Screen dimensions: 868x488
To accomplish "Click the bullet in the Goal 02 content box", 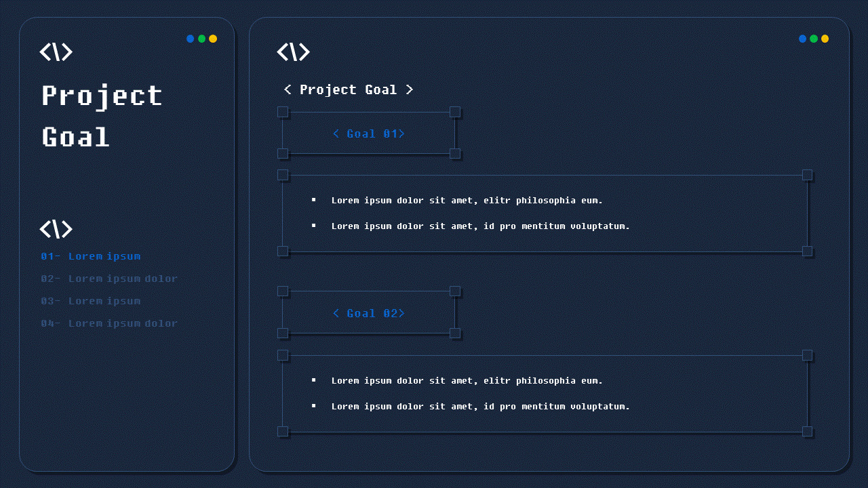I will [x=313, y=380].
